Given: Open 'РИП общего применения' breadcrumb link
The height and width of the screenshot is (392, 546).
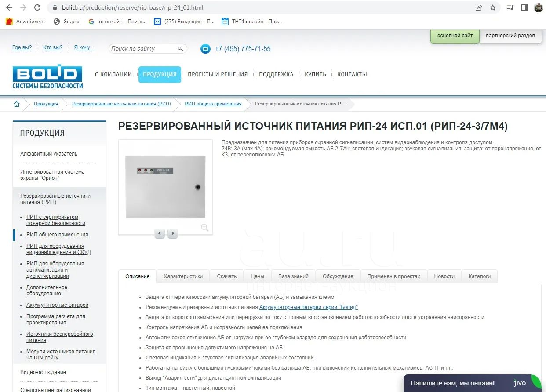Looking at the screenshot, I should (x=213, y=104).
